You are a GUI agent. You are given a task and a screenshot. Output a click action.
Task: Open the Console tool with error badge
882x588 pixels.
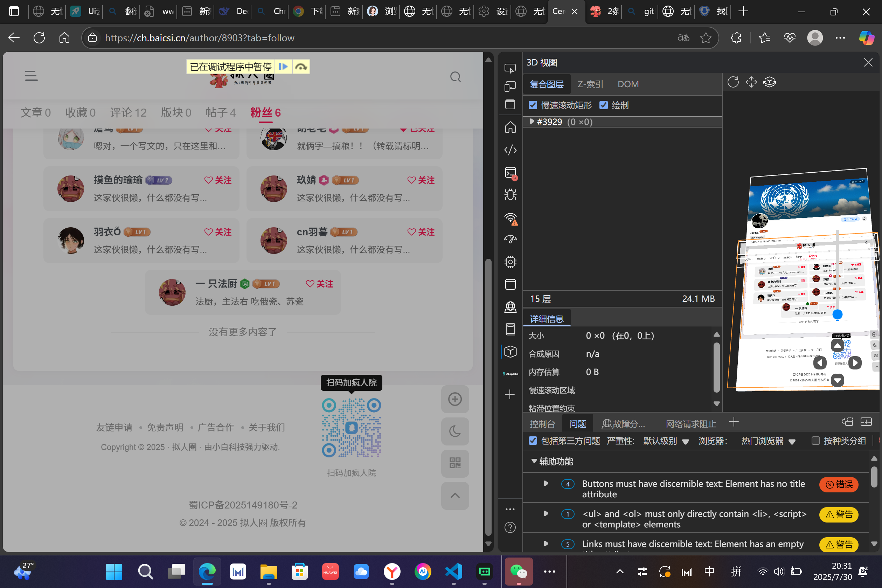[x=510, y=173]
